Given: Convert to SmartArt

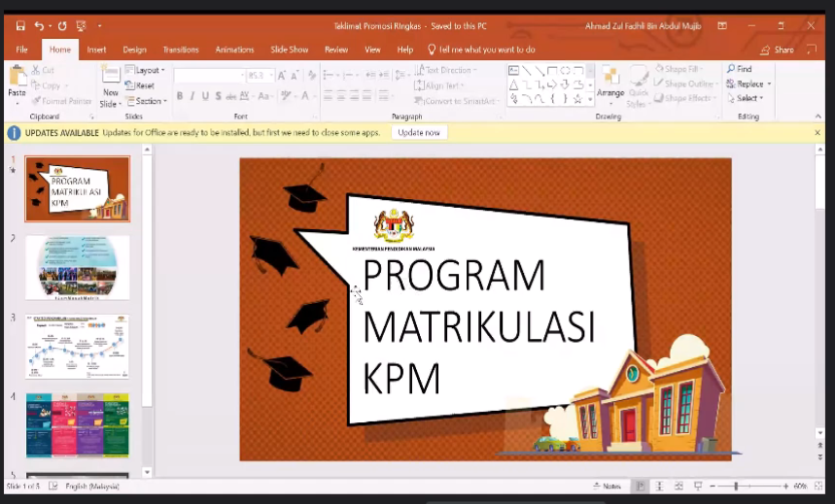Looking at the screenshot, I should pyautogui.click(x=457, y=101).
